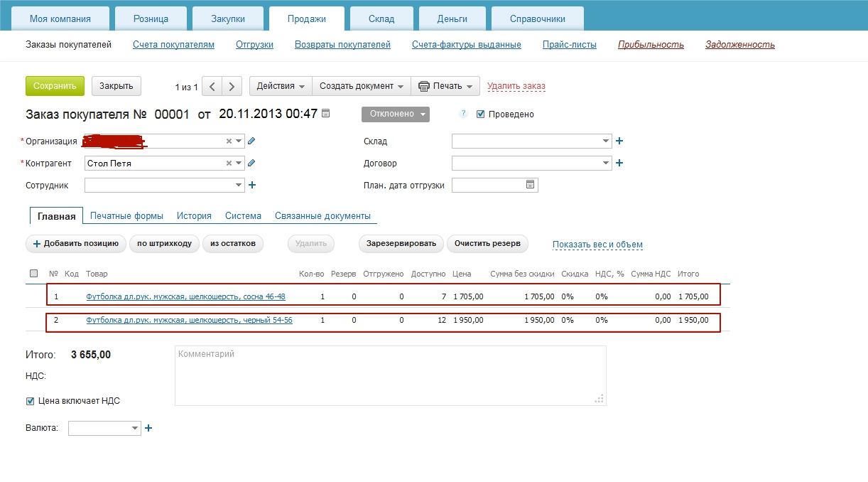Click the Закрыть button
The height and width of the screenshot is (482, 868).
coord(116,86)
